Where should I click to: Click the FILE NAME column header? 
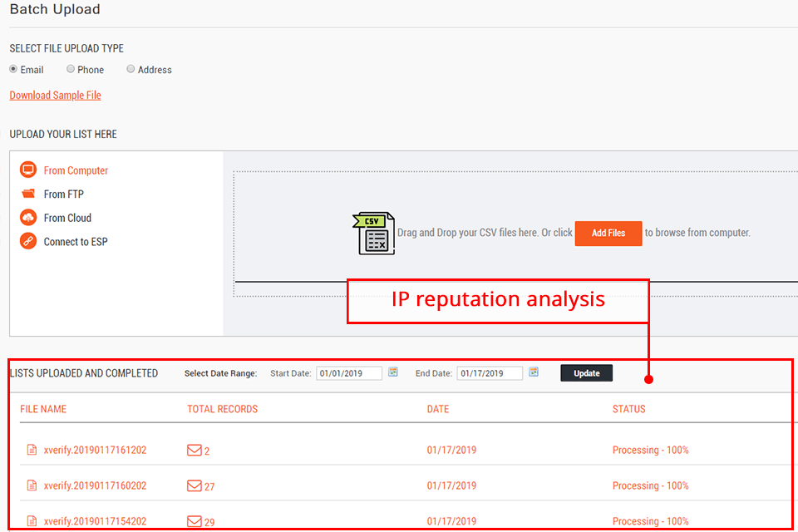coord(43,409)
